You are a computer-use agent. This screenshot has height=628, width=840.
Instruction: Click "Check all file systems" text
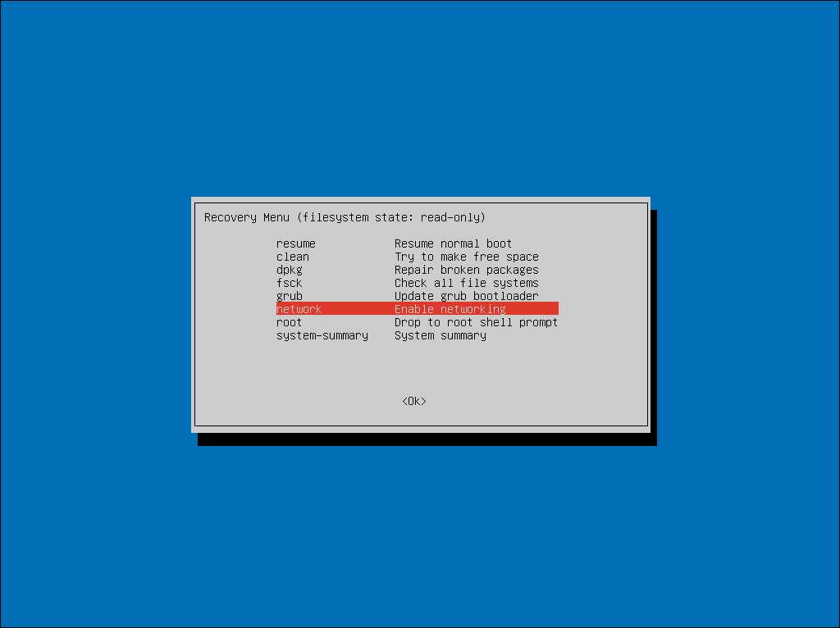(466, 283)
